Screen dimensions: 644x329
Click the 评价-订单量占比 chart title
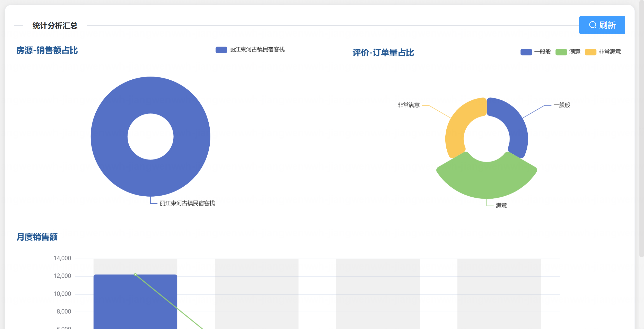pos(383,52)
